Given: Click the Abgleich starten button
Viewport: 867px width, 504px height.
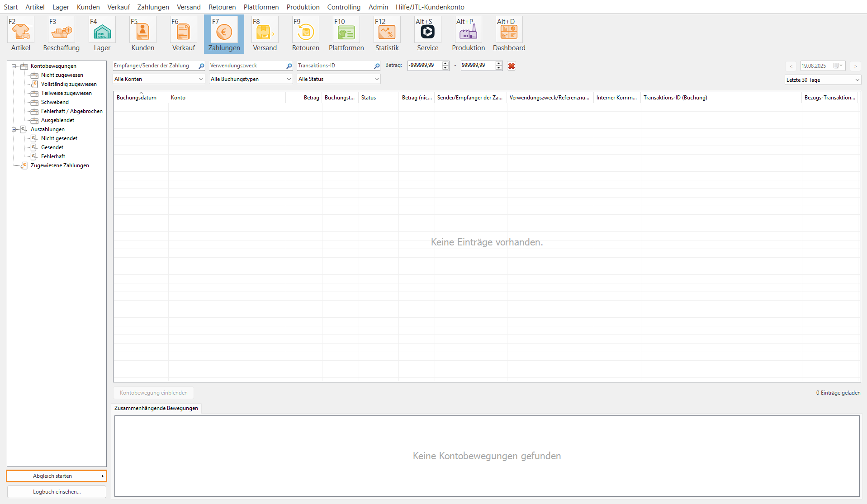Looking at the screenshot, I should click(56, 476).
